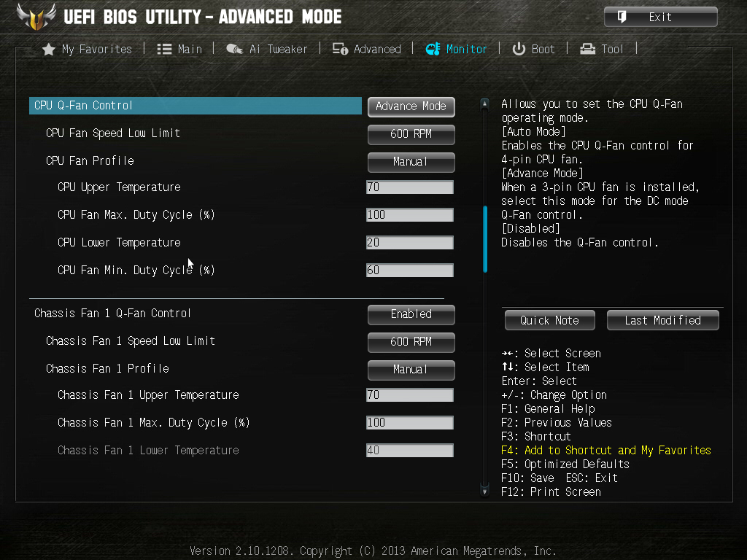
Task: Change the CPU Fan Speed Low Limit option
Action: pyautogui.click(x=411, y=134)
